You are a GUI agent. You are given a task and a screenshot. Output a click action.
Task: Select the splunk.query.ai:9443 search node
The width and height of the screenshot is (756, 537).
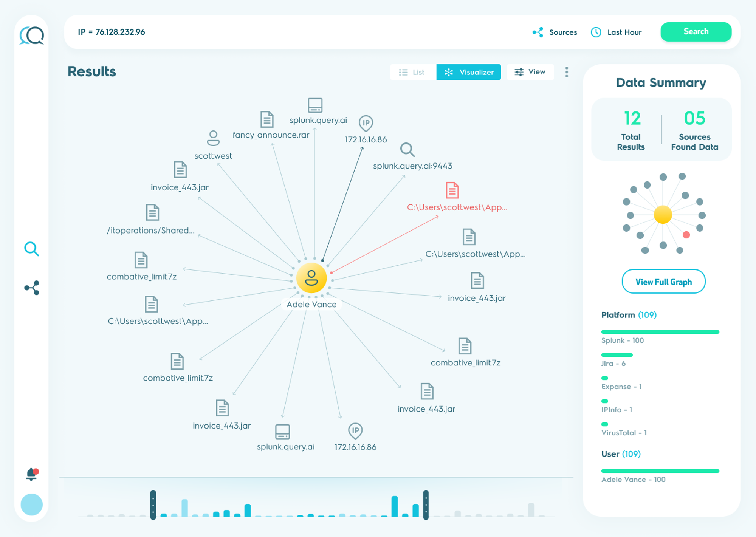[407, 150]
